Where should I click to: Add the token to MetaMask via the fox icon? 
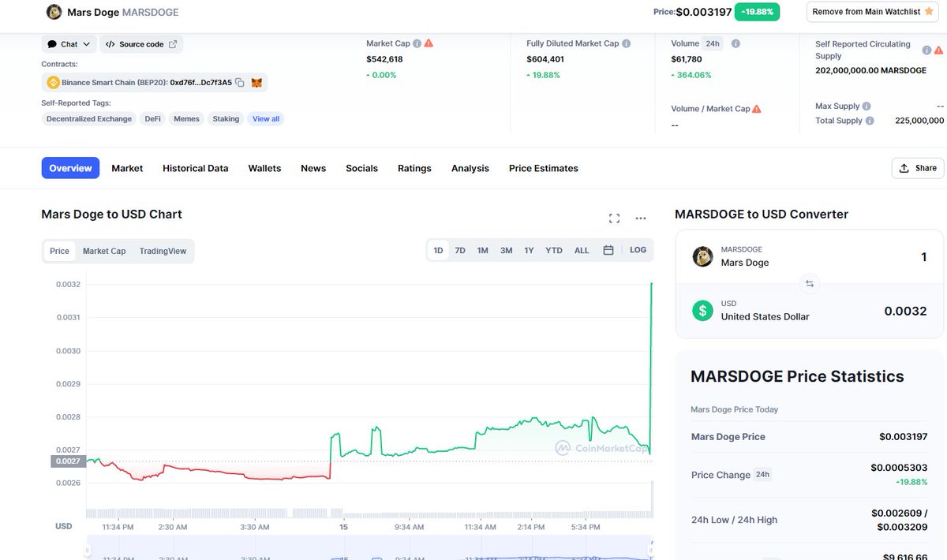(256, 82)
